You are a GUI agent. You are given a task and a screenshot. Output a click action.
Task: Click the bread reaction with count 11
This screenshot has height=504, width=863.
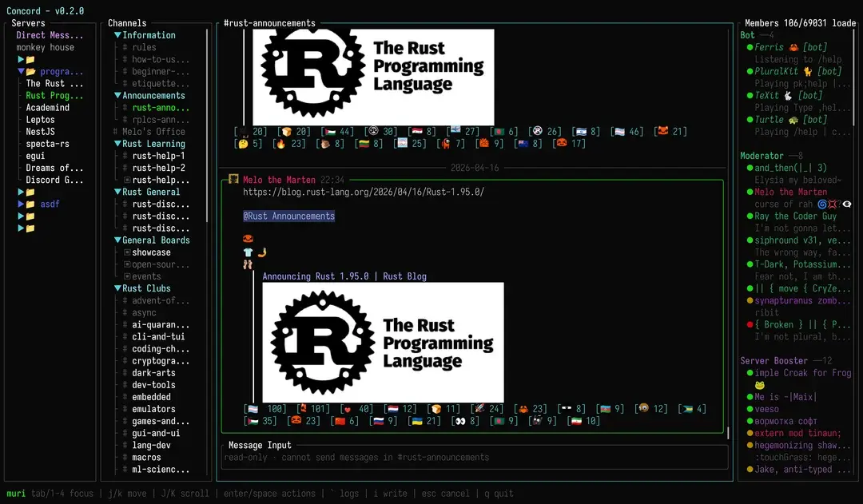(x=443, y=409)
